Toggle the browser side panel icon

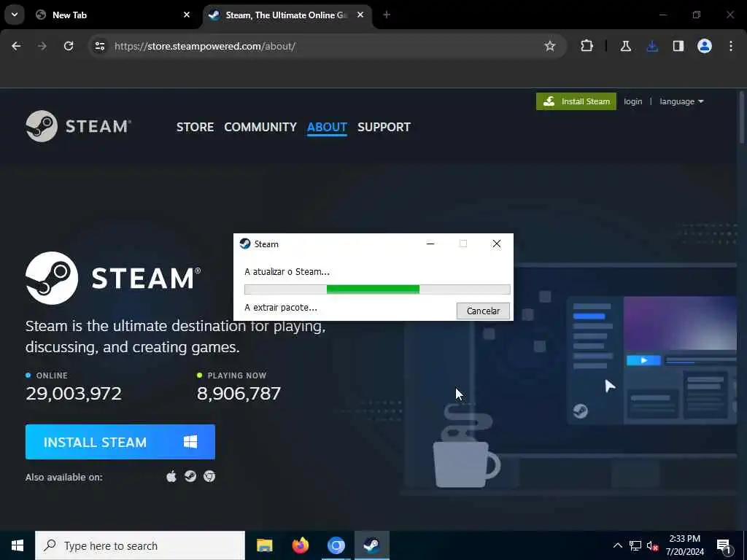(678, 46)
